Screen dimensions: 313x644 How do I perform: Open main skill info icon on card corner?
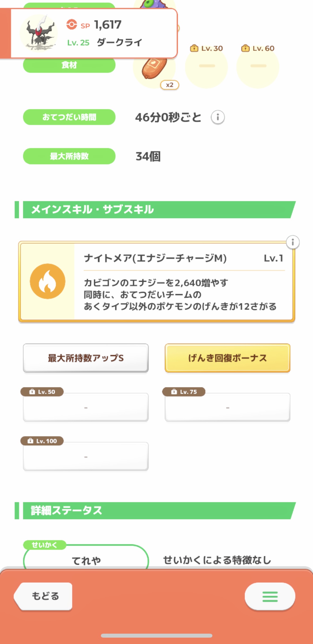[x=293, y=242]
